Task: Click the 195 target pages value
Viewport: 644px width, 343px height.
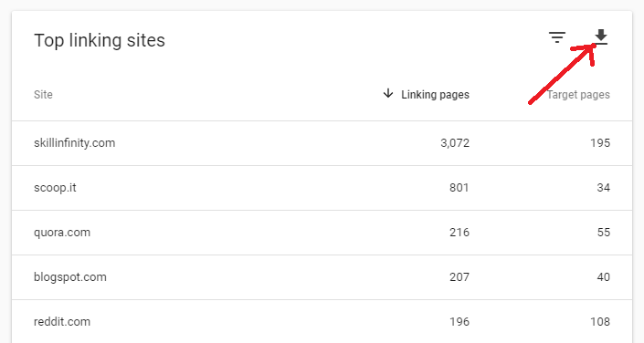Action: click(600, 143)
